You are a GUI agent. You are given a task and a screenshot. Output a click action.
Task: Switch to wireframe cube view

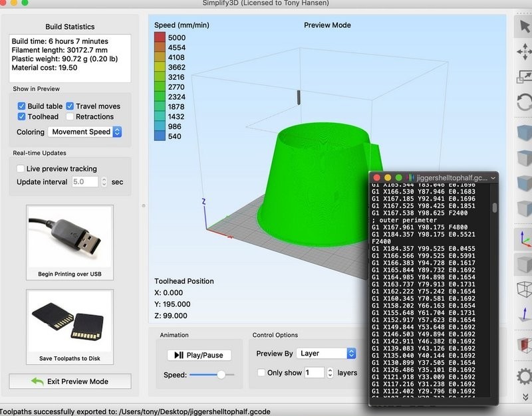[523, 289]
